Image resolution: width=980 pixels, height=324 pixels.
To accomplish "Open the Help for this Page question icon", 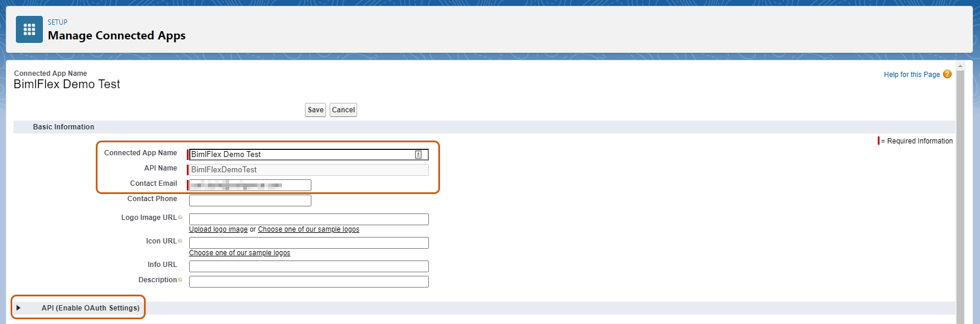I will pyautogui.click(x=947, y=74).
